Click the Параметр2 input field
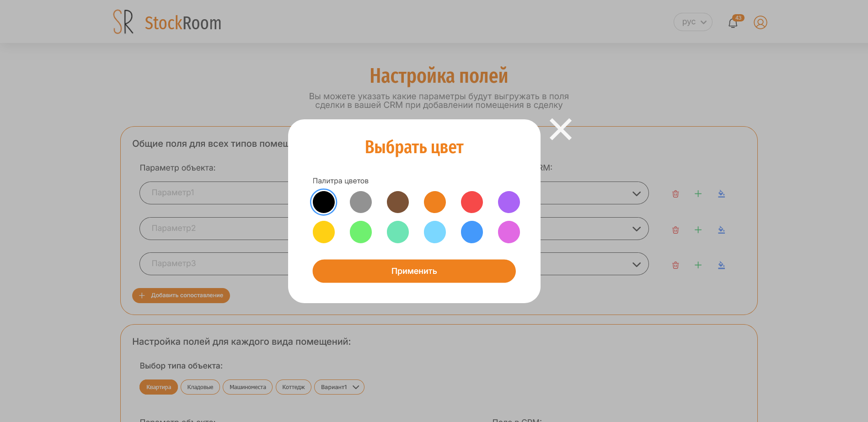This screenshot has height=422, width=868. pyautogui.click(x=214, y=229)
